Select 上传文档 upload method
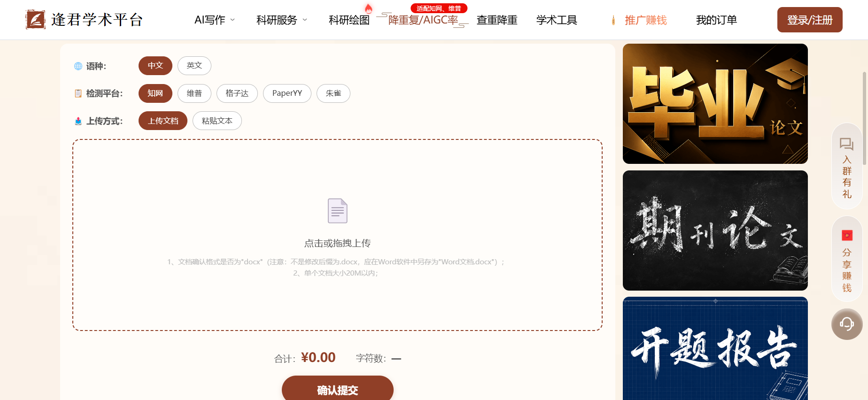 pyautogui.click(x=163, y=121)
